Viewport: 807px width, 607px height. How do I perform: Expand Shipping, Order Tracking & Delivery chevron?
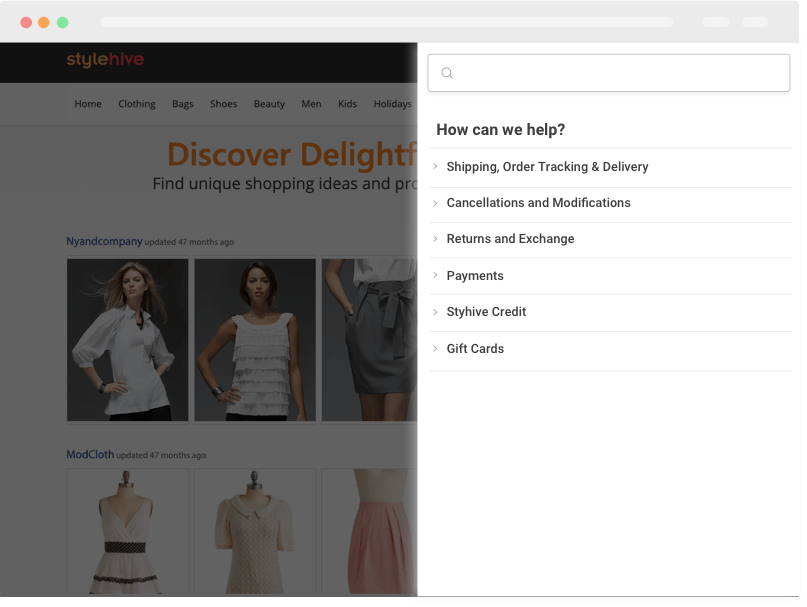click(435, 166)
